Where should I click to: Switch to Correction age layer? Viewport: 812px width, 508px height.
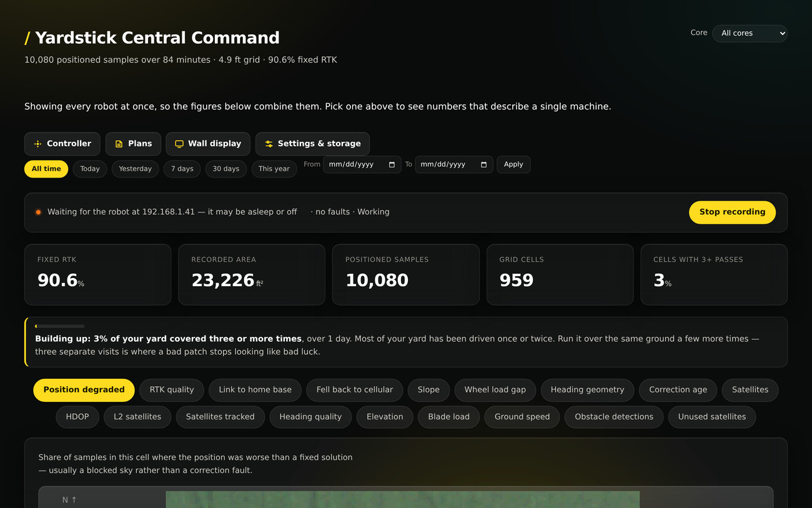point(678,390)
